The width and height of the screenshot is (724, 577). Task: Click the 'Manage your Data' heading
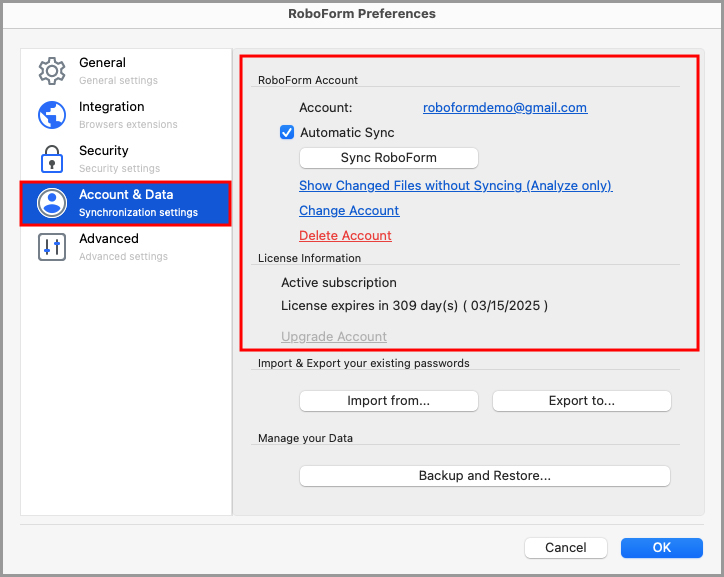(x=305, y=438)
